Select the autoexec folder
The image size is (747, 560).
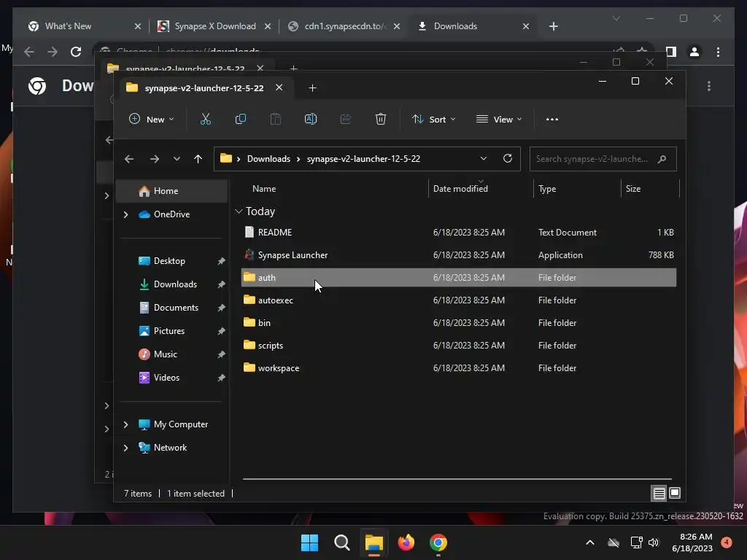[x=458, y=300]
